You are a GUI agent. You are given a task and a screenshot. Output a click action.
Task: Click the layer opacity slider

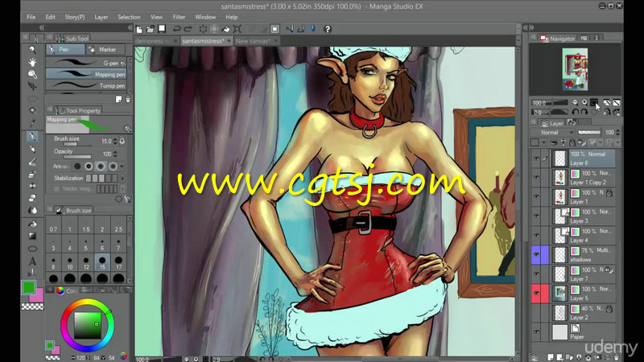point(589,133)
